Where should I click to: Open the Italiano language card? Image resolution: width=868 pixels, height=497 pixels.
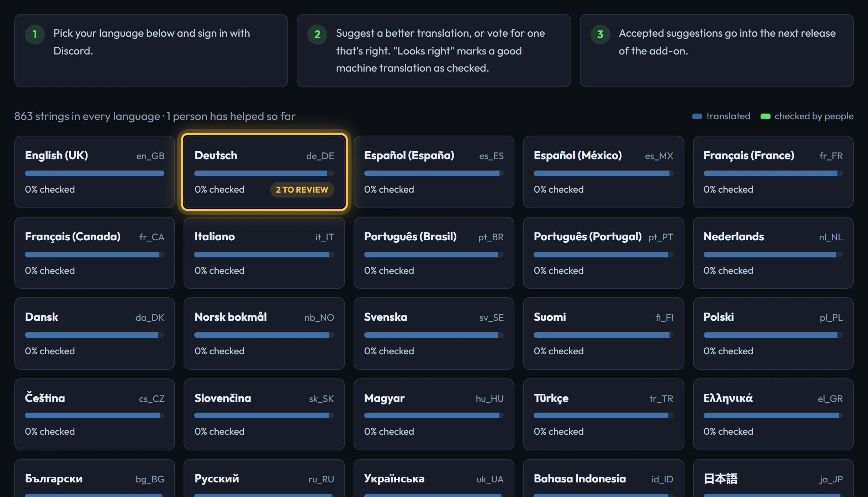pos(264,253)
